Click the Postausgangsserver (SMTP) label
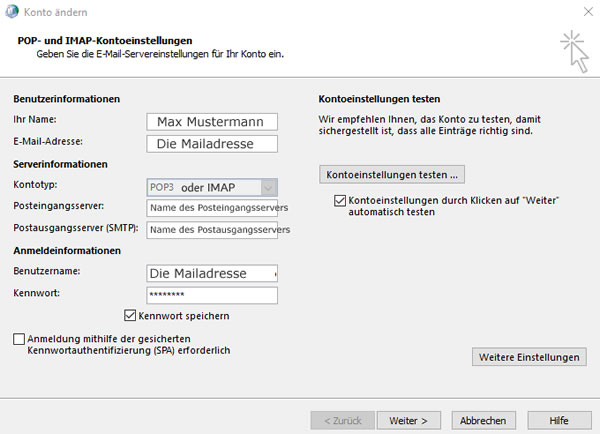The height and width of the screenshot is (434, 600). tap(76, 228)
